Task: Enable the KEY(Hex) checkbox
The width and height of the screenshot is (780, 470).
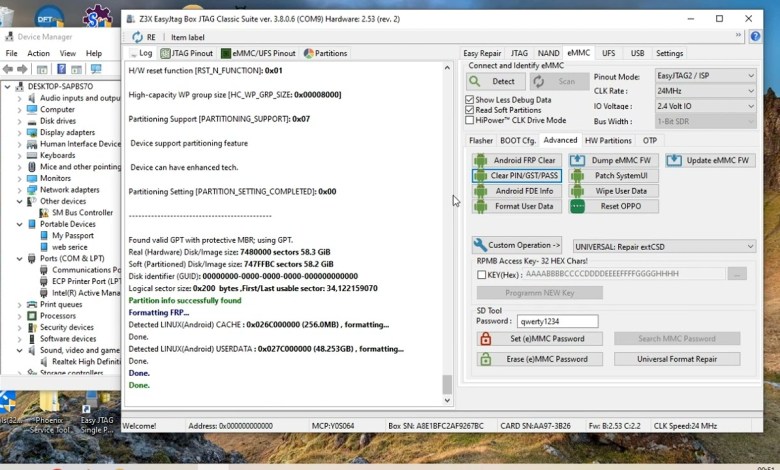Action: [481, 275]
